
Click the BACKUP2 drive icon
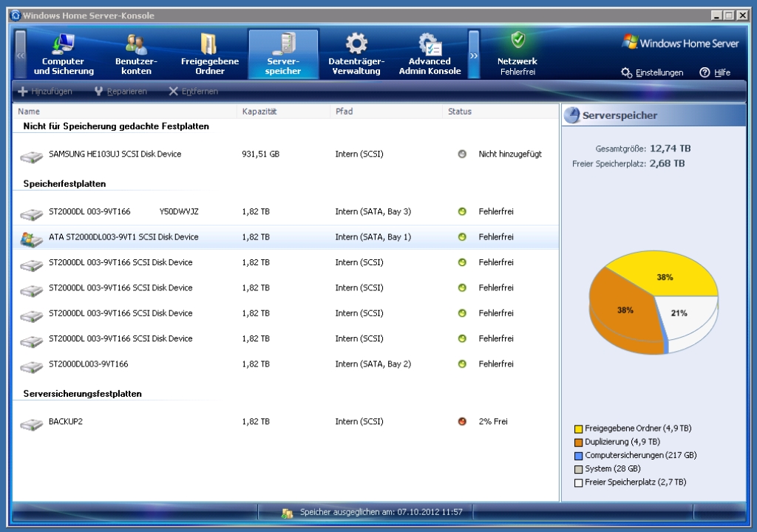(31, 424)
